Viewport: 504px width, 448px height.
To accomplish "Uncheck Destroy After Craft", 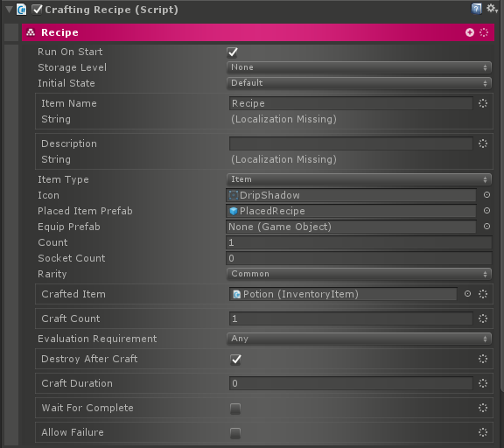I will 235,359.
